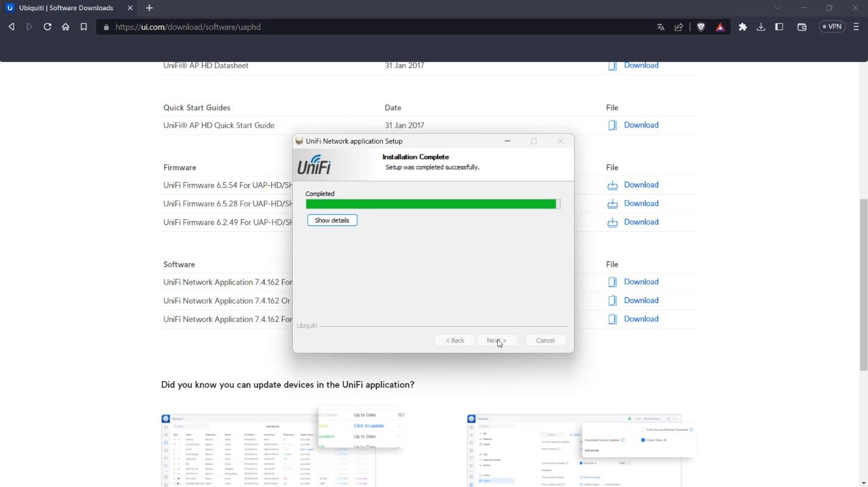
Task: Click the Back button in the setup dialog
Action: (455, 340)
